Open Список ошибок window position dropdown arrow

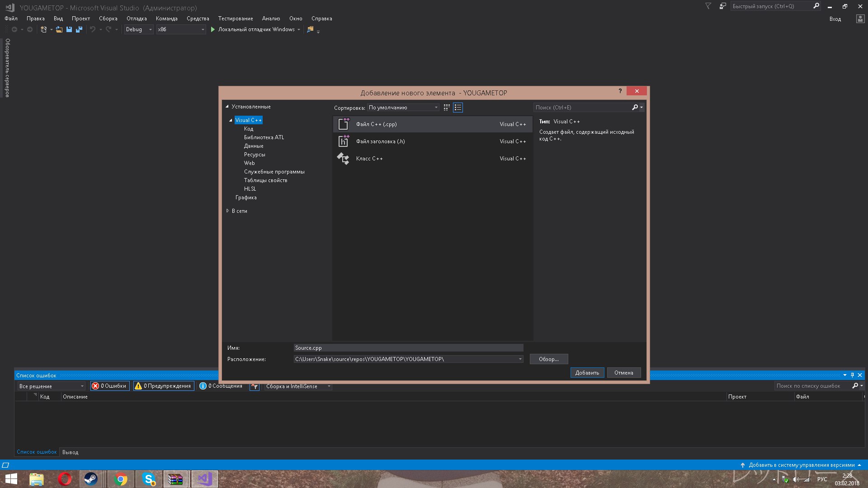pyautogui.click(x=845, y=375)
